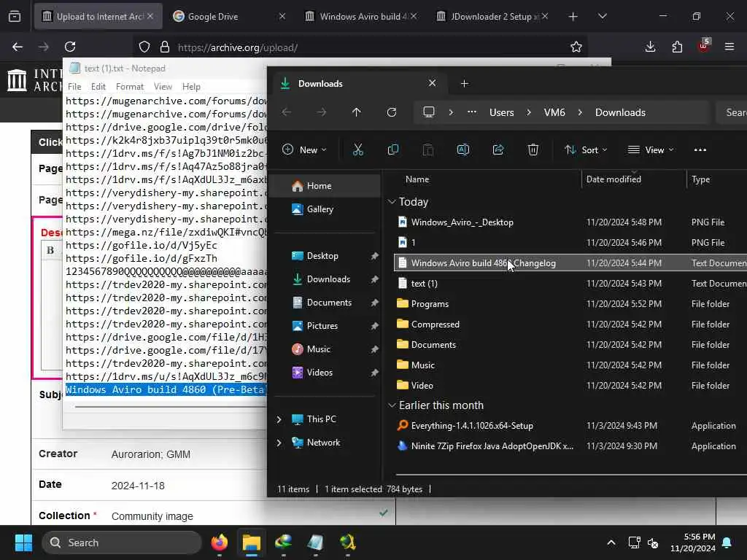Click the Notepad icon in the taskbar
This screenshot has height=560, width=747.
click(x=315, y=542)
